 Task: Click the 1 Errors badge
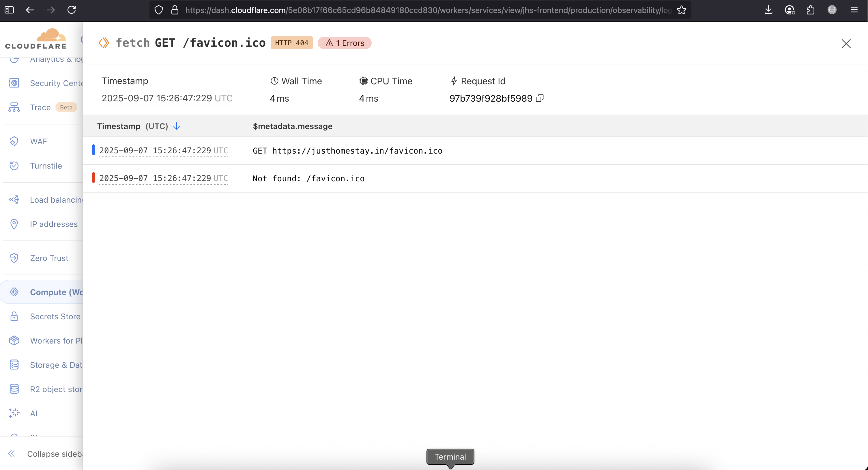[344, 43]
